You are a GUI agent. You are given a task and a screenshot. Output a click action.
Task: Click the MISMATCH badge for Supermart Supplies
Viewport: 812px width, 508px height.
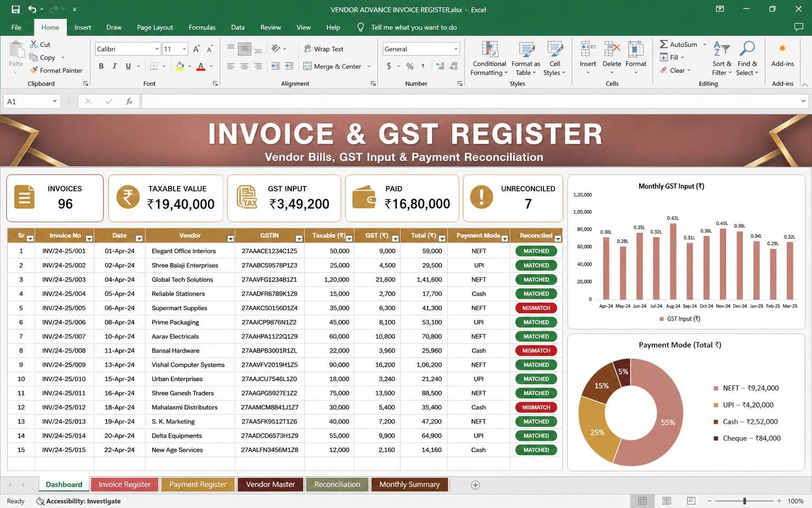pyautogui.click(x=536, y=308)
